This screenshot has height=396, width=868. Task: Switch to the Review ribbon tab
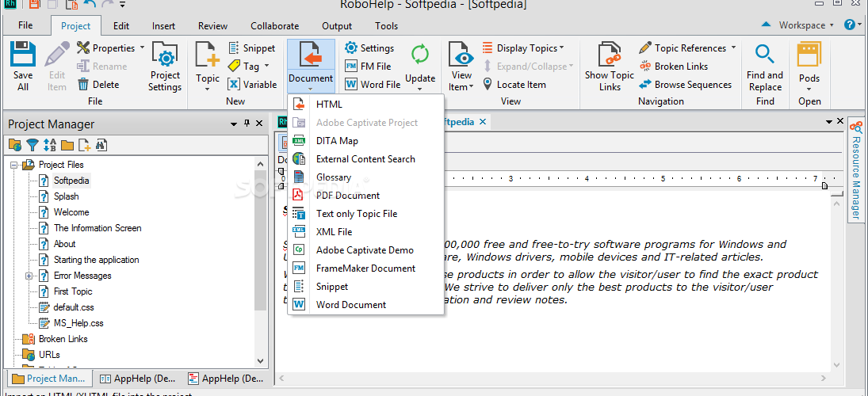[x=212, y=26]
